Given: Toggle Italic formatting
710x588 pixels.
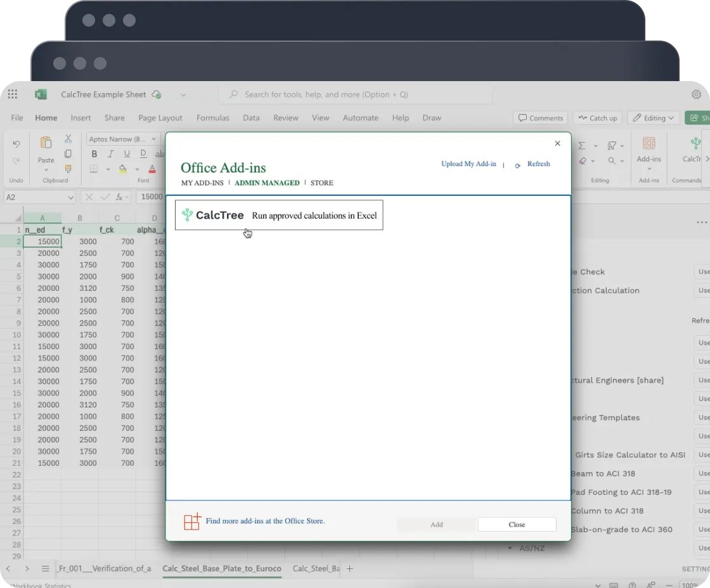Looking at the screenshot, I should pos(110,154).
